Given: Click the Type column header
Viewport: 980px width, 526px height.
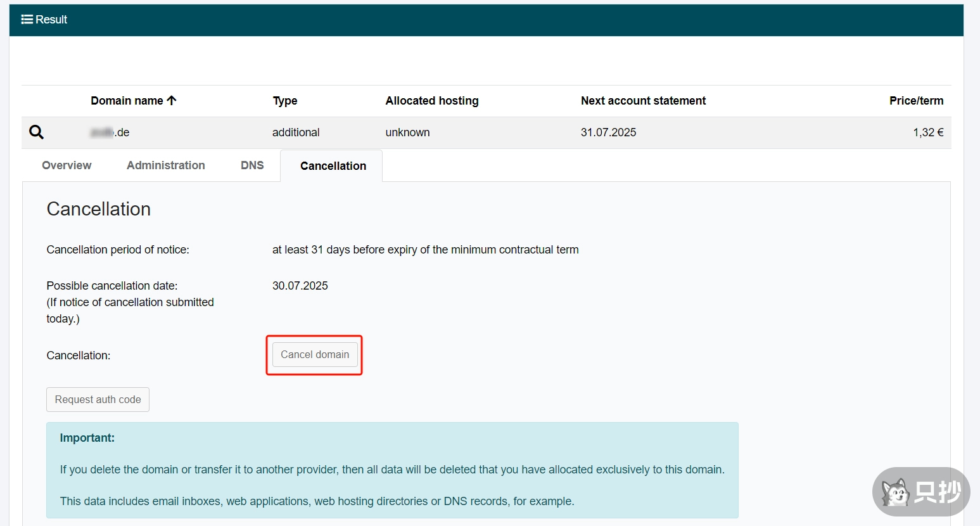Looking at the screenshot, I should 285,101.
